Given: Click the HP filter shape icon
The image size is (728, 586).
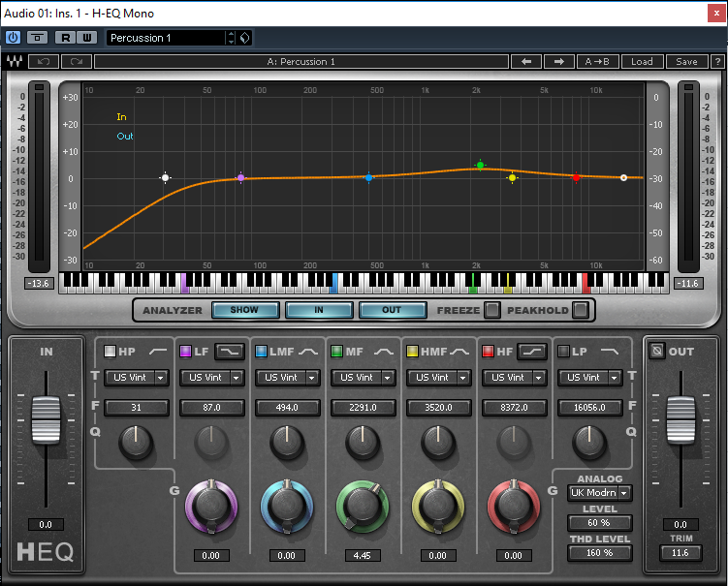Looking at the screenshot, I should click(x=158, y=352).
